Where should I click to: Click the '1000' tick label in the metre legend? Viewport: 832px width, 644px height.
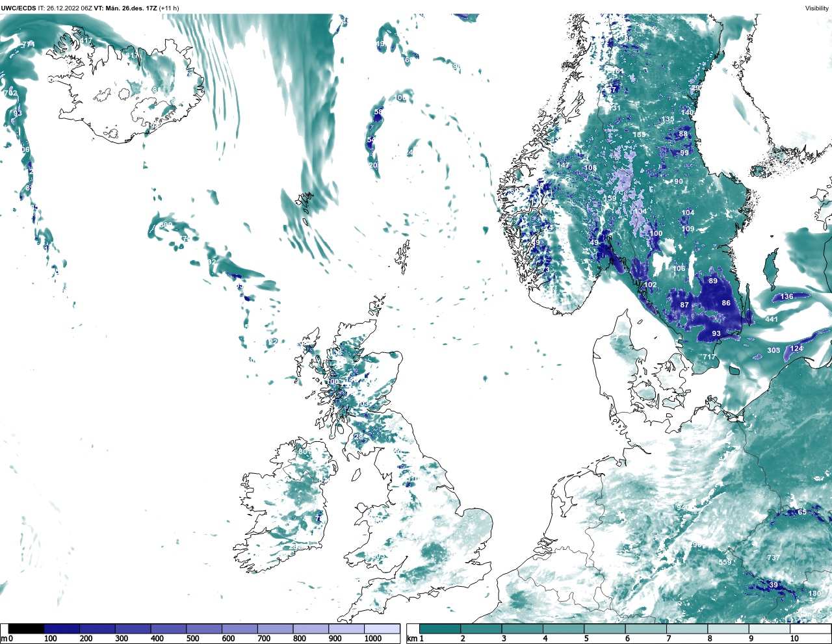click(373, 639)
